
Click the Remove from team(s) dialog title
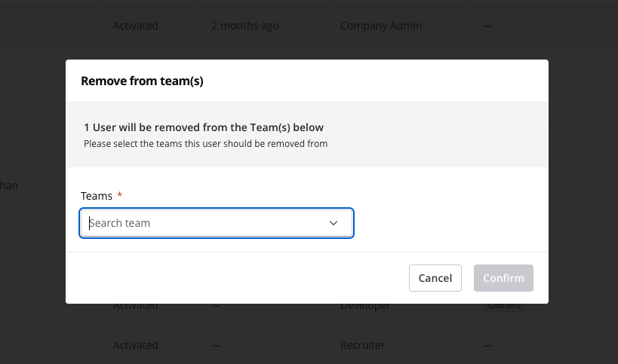(x=142, y=81)
